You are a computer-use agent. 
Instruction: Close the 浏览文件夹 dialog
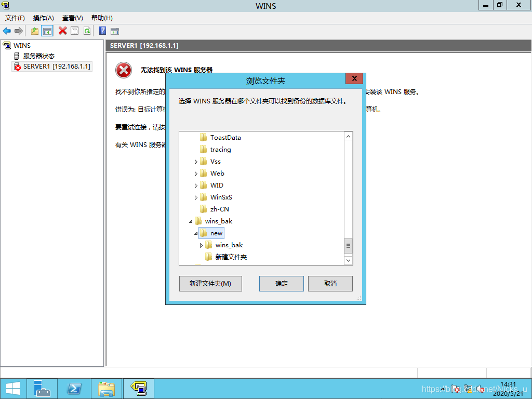[x=354, y=79]
